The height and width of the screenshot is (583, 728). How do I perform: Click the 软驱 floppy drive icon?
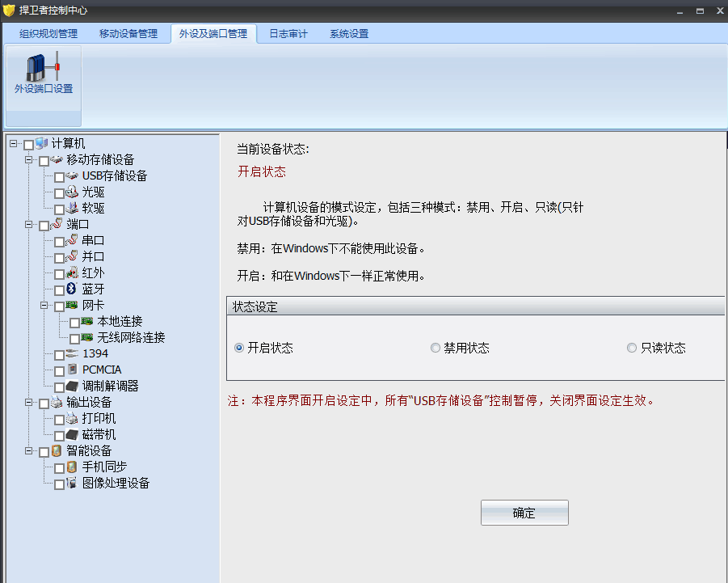(72, 208)
